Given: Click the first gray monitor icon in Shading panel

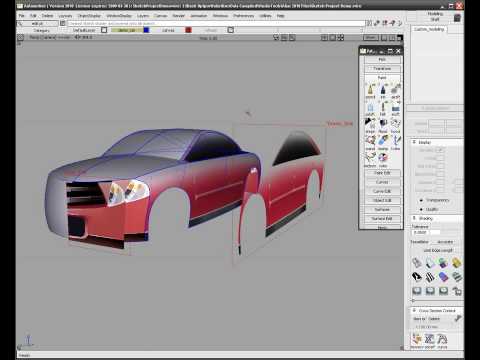Looking at the screenshot, I should pos(417,291).
